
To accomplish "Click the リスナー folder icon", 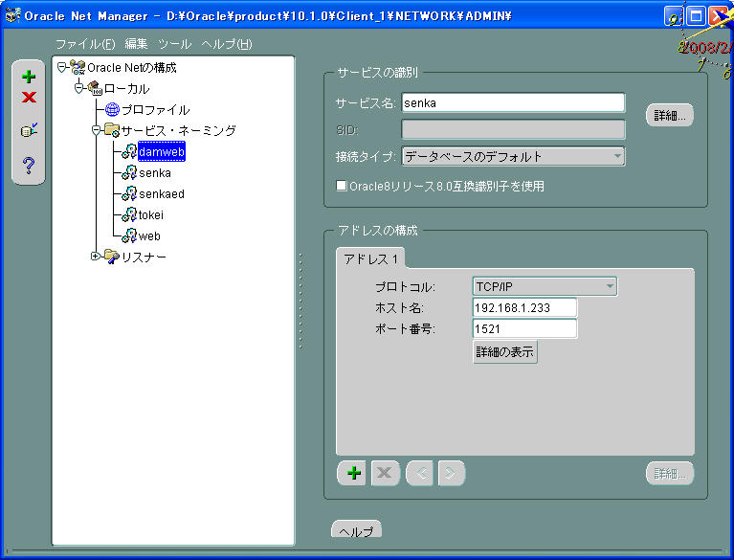I will tap(112, 257).
